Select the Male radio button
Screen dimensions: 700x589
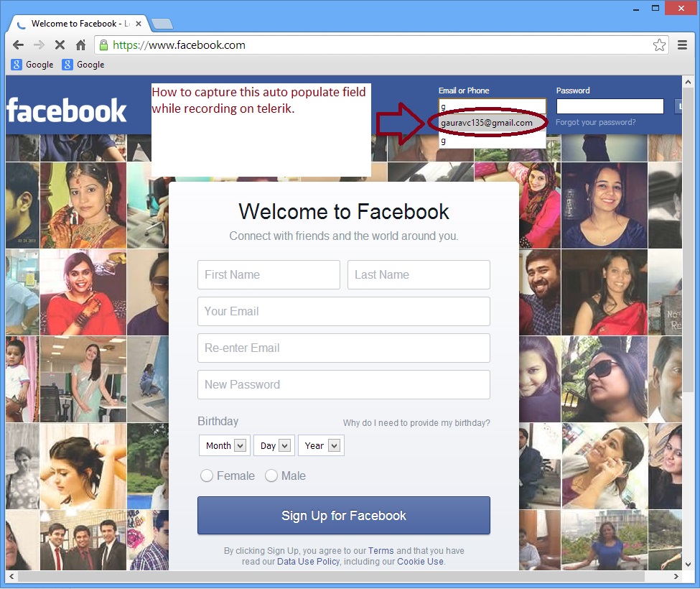[271, 476]
